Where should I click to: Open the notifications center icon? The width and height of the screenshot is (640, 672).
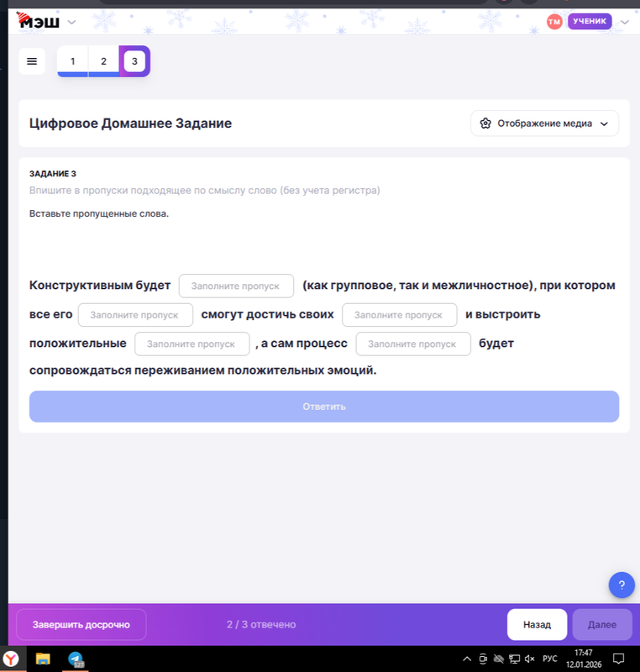tap(618, 659)
